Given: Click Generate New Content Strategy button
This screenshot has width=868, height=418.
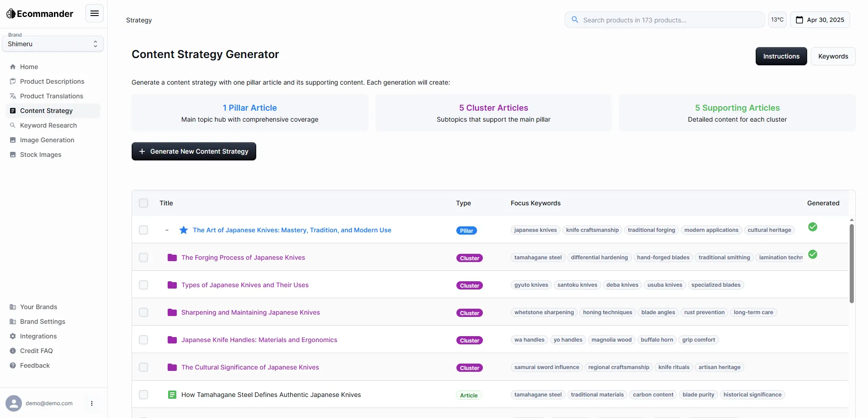Looking at the screenshot, I should point(194,151).
